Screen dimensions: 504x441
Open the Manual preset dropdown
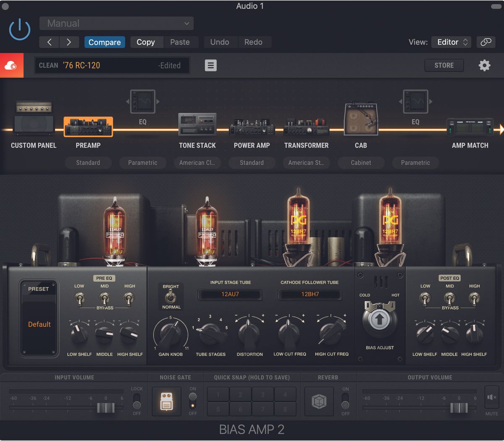(116, 23)
